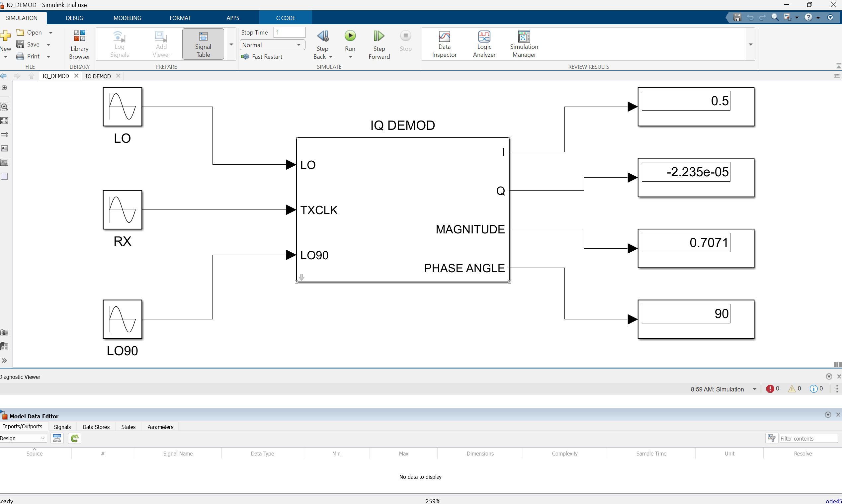Click the Annotation text palette icon

(4, 148)
